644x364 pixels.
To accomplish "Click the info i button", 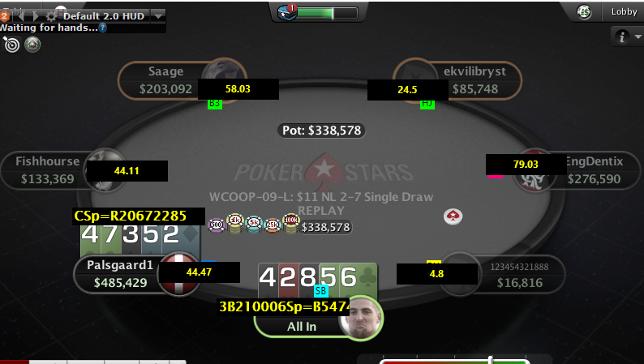I will coord(622,37).
